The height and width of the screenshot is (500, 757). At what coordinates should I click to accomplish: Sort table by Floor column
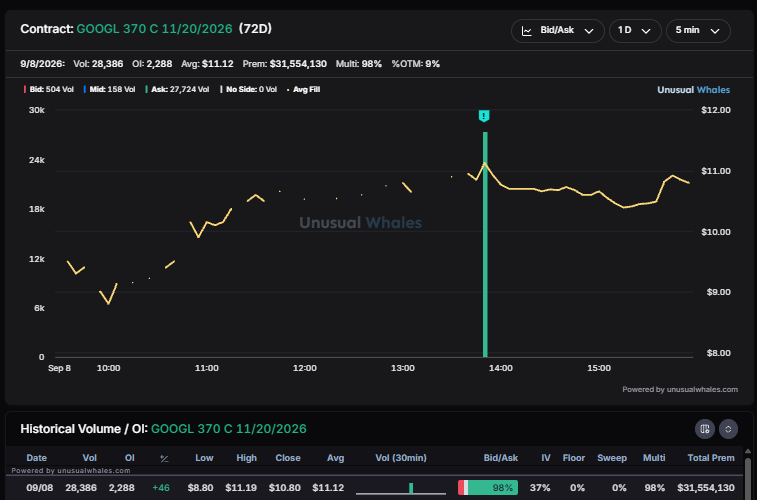tap(574, 458)
